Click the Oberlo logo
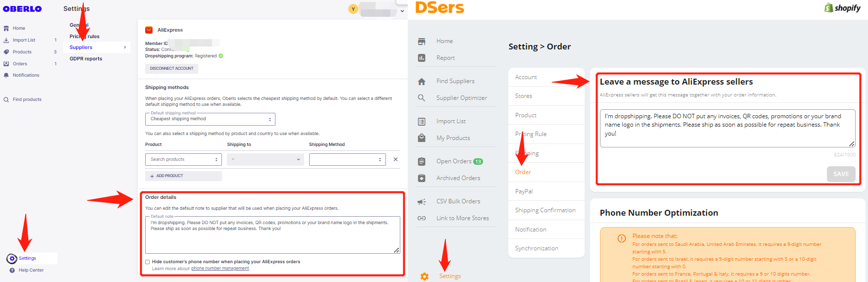Screen dimensions: 868x282 coord(22,9)
